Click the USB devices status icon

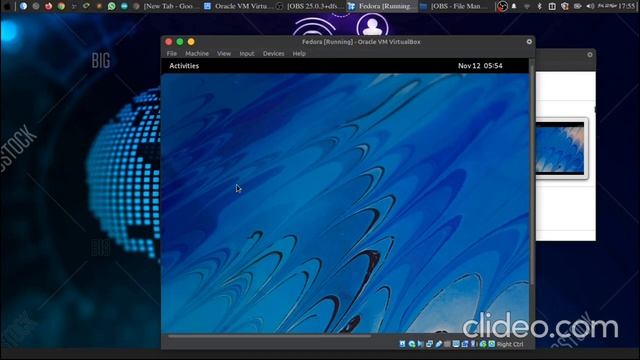(439, 344)
